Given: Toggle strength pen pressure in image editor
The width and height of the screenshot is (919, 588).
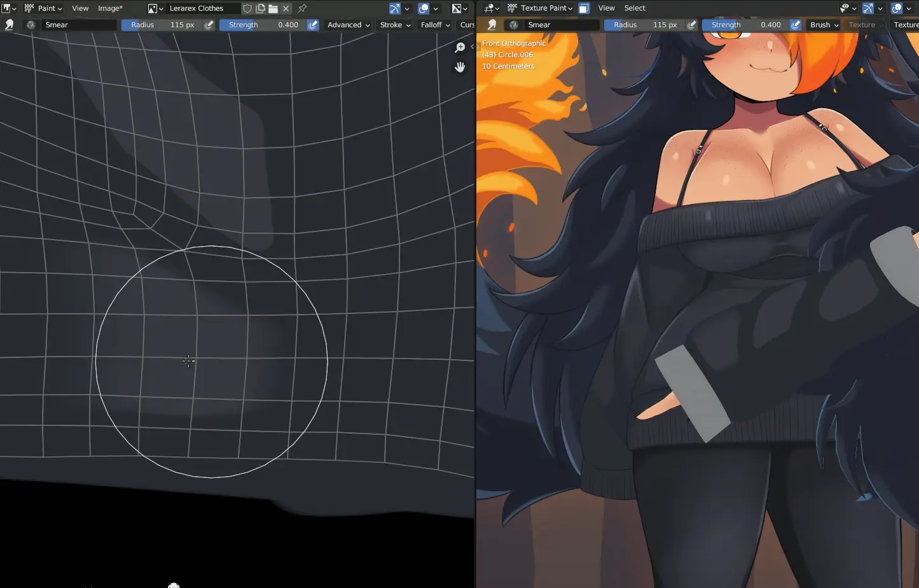Looking at the screenshot, I should click(313, 25).
